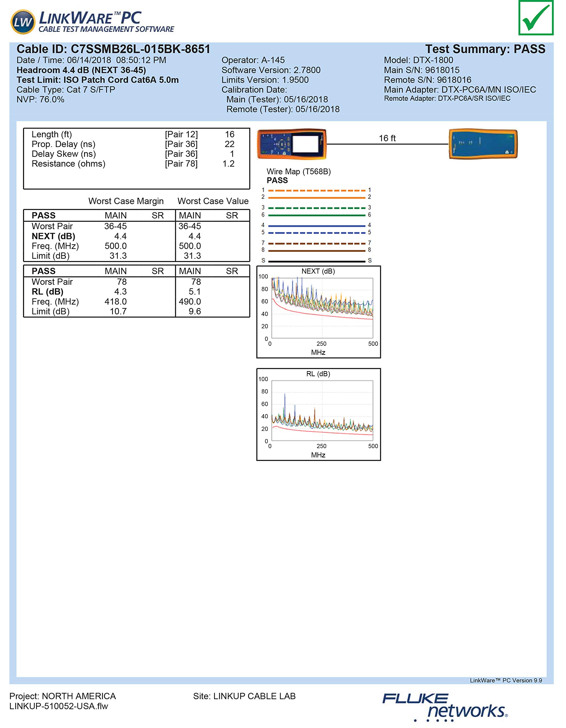Click the LINKUP-510052-USA.flw file name
Viewport: 566px width, 728px height.
[x=59, y=706]
